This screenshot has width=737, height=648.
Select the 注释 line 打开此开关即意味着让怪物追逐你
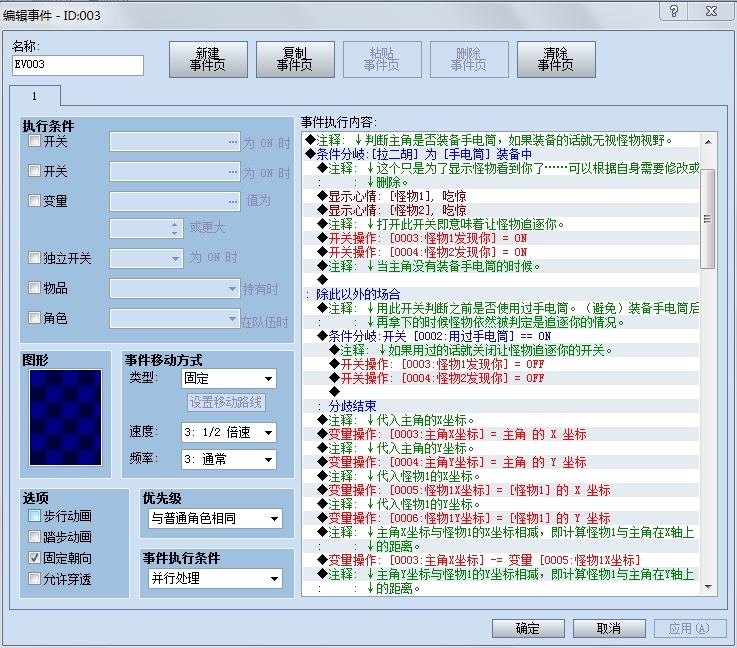501,224
